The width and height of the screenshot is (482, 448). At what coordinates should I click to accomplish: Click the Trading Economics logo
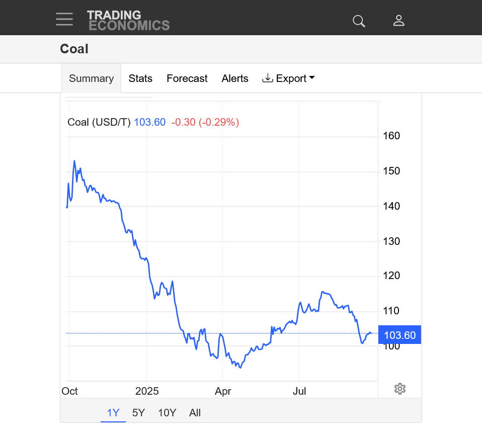click(x=128, y=20)
